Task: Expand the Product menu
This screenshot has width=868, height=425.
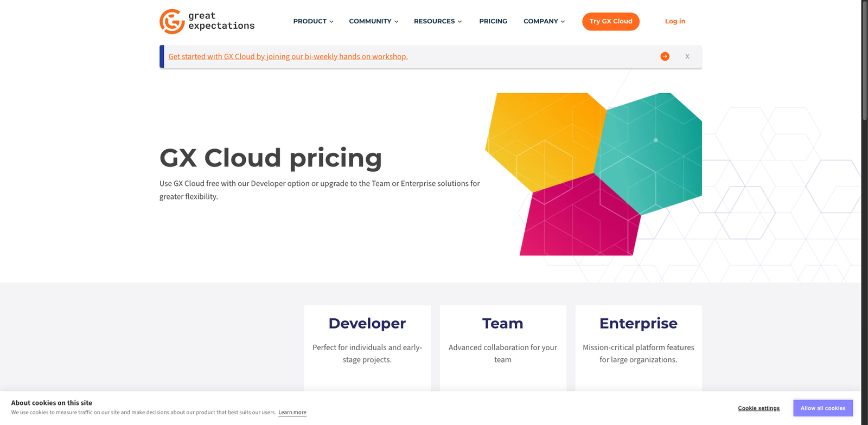Action: point(313,21)
